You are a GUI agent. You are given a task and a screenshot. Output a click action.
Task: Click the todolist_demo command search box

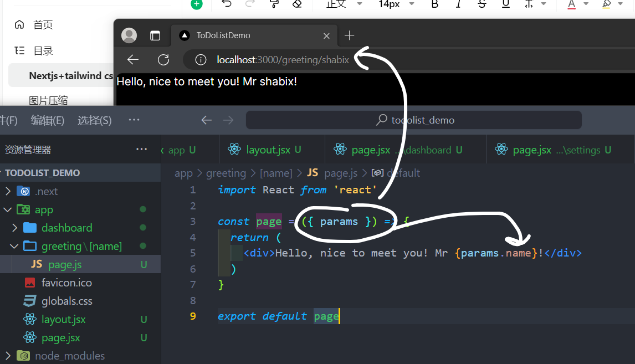[x=414, y=120]
